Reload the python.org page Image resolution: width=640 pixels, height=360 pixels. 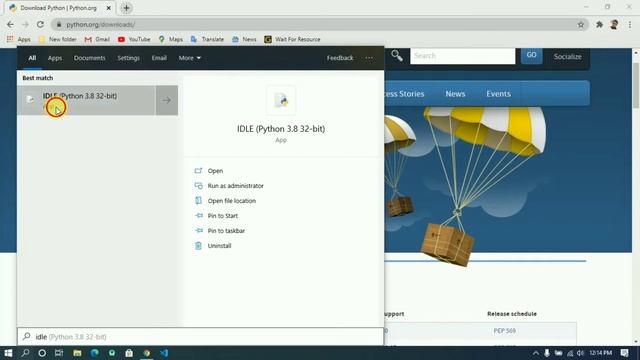tap(40, 24)
